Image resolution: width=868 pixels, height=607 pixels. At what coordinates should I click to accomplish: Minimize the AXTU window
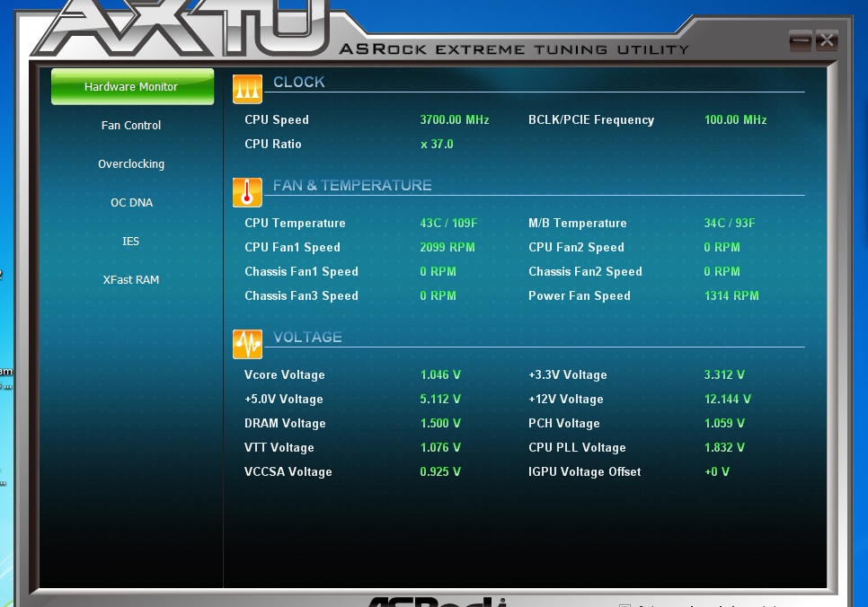[x=801, y=40]
